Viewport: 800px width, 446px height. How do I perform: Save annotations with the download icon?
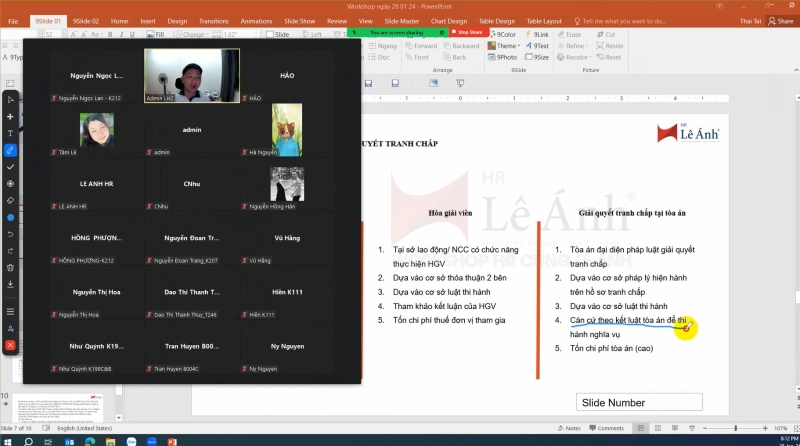click(x=11, y=284)
